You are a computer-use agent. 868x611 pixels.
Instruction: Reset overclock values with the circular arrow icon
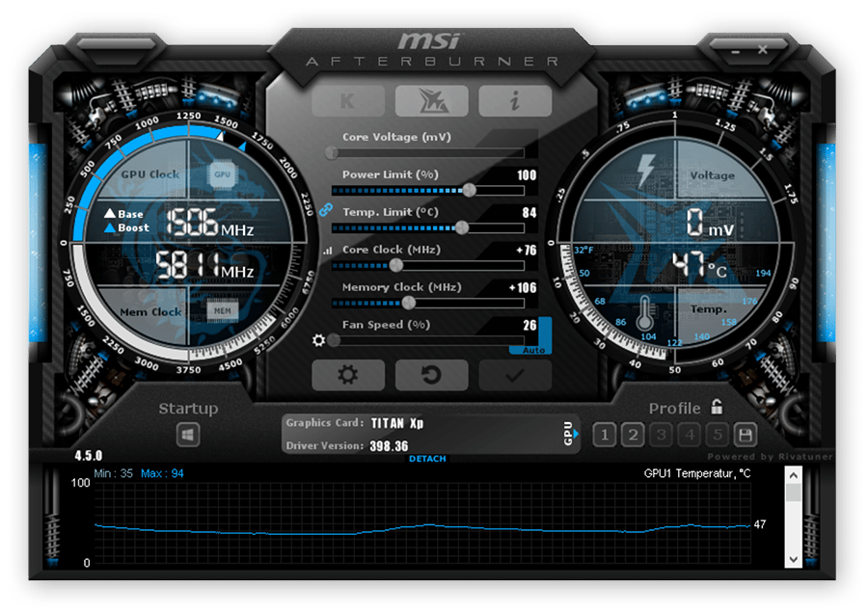click(x=432, y=376)
